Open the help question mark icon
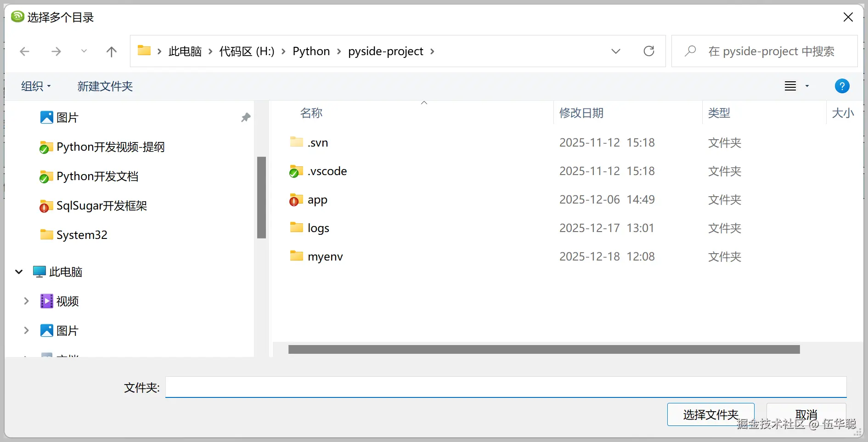The width and height of the screenshot is (868, 442). pyautogui.click(x=842, y=86)
